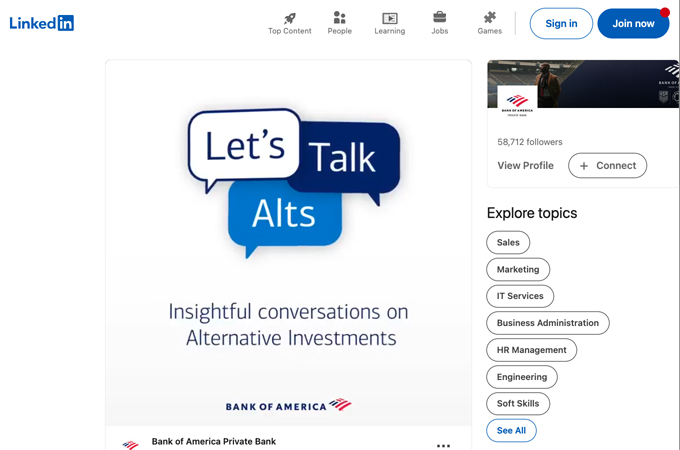Select the Marketing topic

(518, 269)
